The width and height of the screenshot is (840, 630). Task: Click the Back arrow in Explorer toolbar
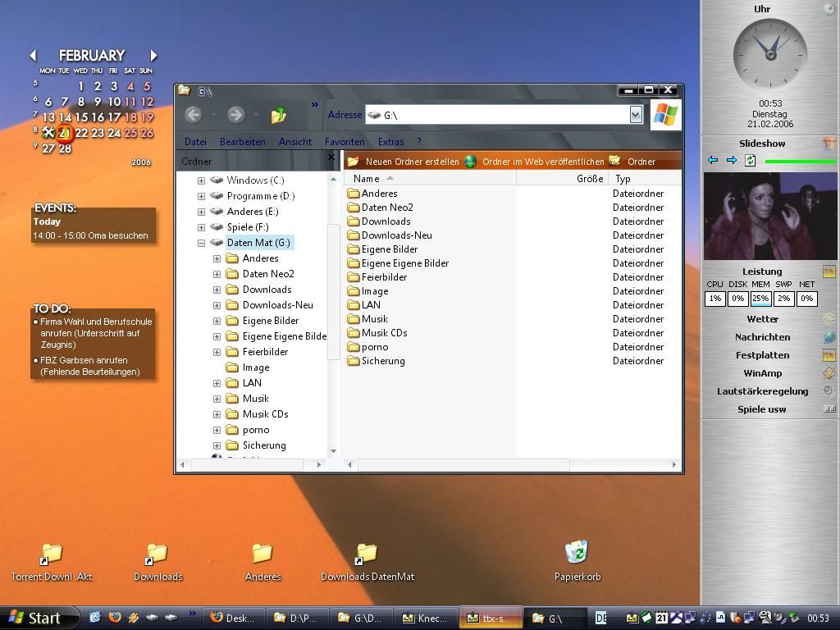(x=194, y=115)
